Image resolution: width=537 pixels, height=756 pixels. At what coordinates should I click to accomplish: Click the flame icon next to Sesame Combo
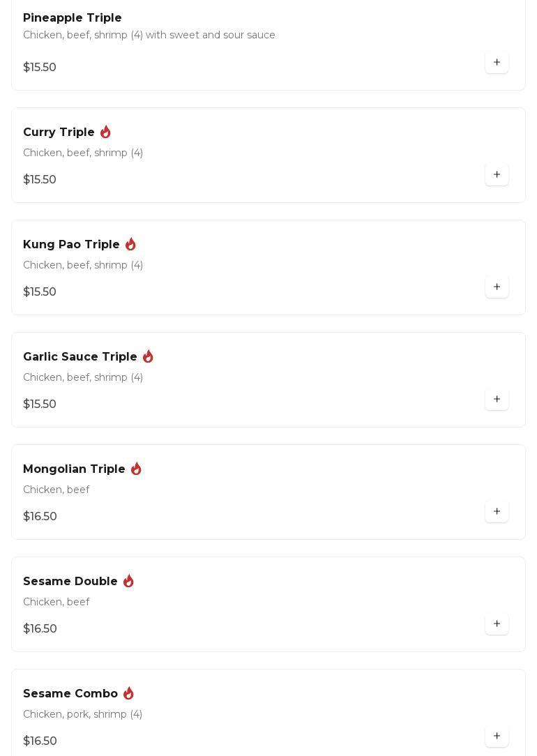[x=128, y=693]
